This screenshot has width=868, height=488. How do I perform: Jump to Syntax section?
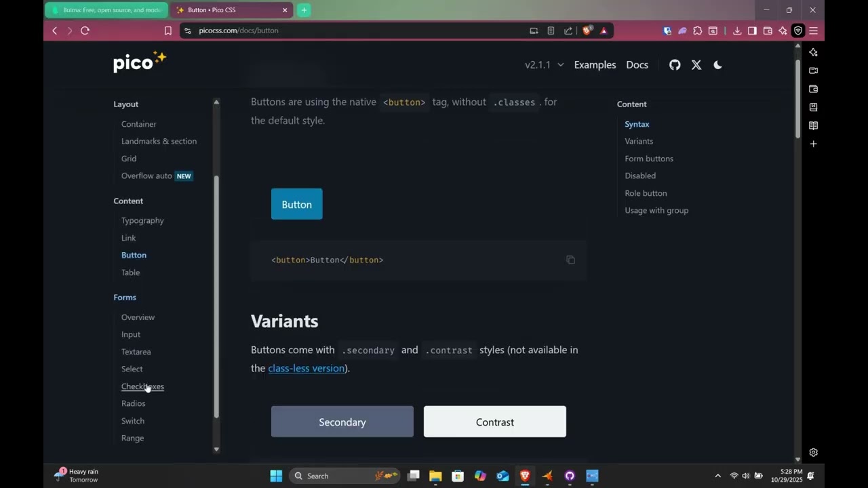(x=637, y=124)
